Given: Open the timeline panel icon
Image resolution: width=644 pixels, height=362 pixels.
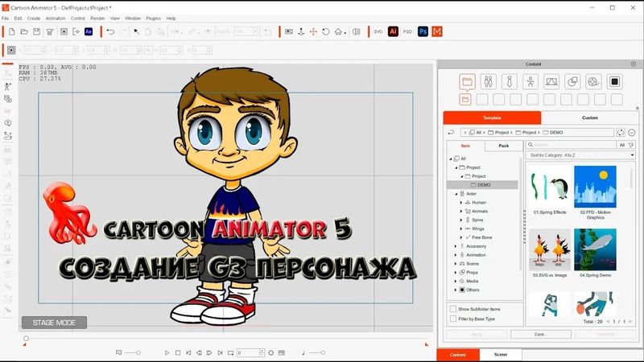Looking at the screenshot, I should (x=281, y=352).
